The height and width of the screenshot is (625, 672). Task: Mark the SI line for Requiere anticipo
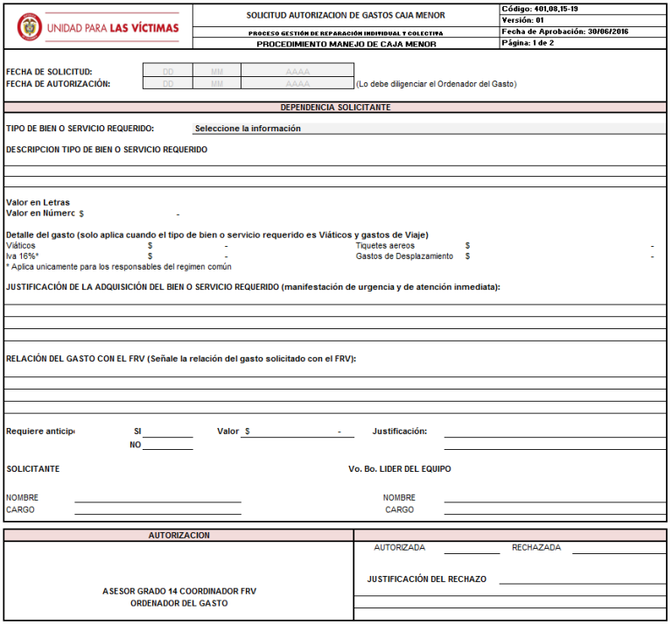pyautogui.click(x=168, y=432)
